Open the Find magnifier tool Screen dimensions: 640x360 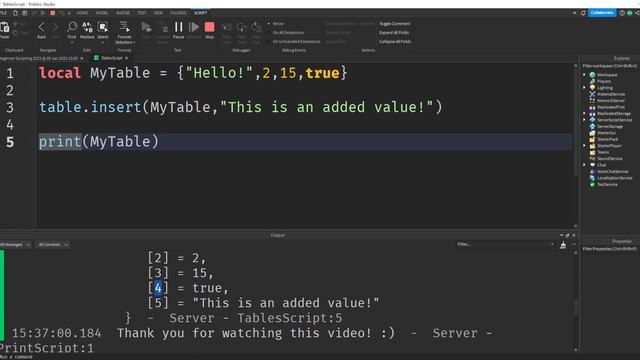coord(72,27)
